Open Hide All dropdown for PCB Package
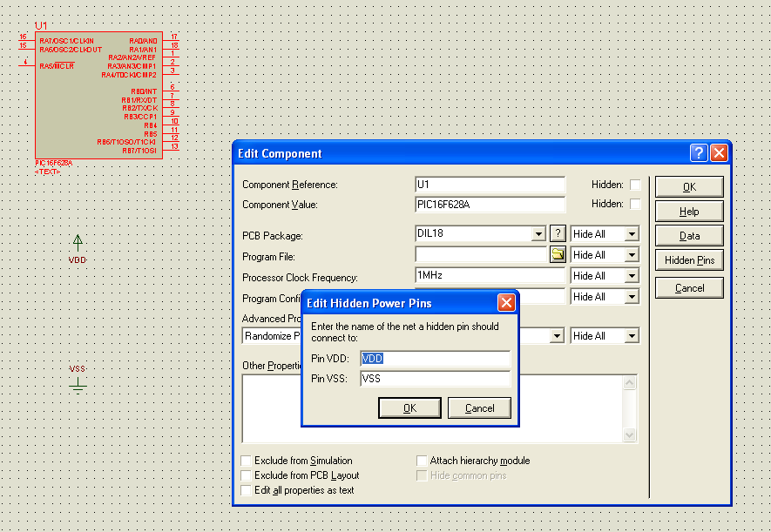Image resolution: width=771 pixels, height=532 pixels. pos(632,234)
